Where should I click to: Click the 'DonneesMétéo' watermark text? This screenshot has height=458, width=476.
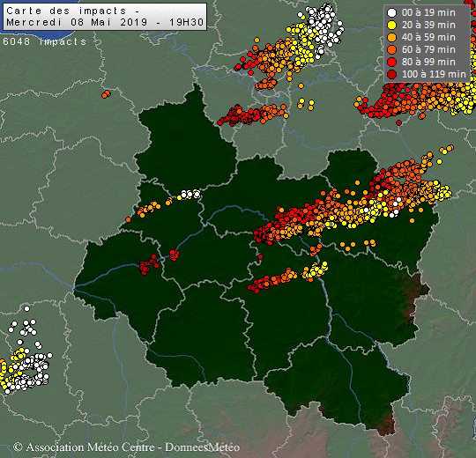[202, 447]
